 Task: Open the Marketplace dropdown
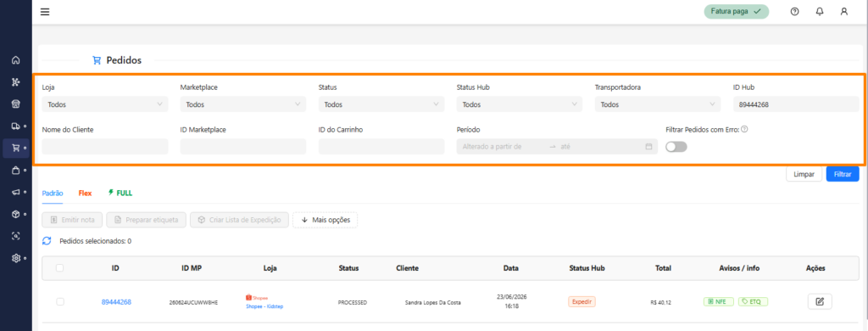[x=243, y=104]
